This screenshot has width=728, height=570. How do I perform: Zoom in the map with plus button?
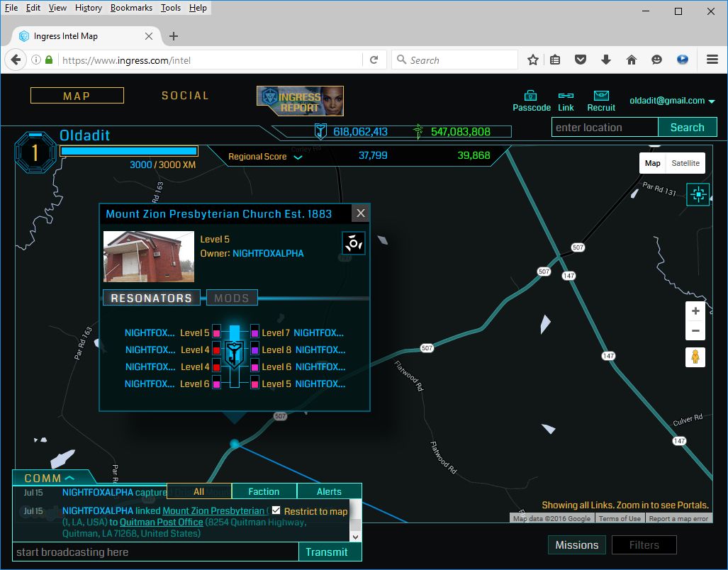(x=695, y=311)
